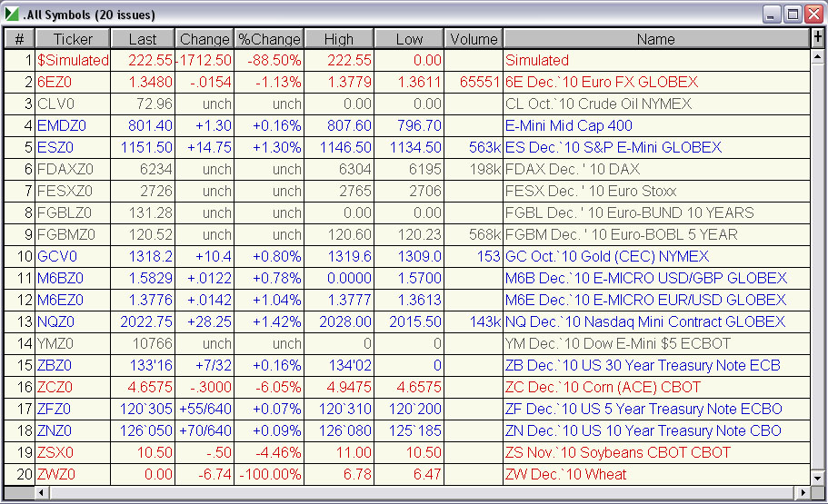Click the horizontal scrollbar left arrow
The height and width of the screenshot is (504, 828).
(x=41, y=493)
